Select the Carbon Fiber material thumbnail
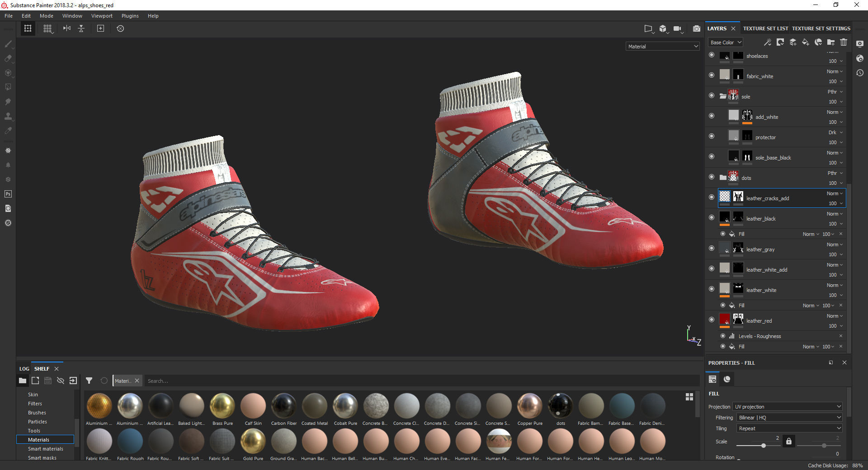 click(x=284, y=406)
